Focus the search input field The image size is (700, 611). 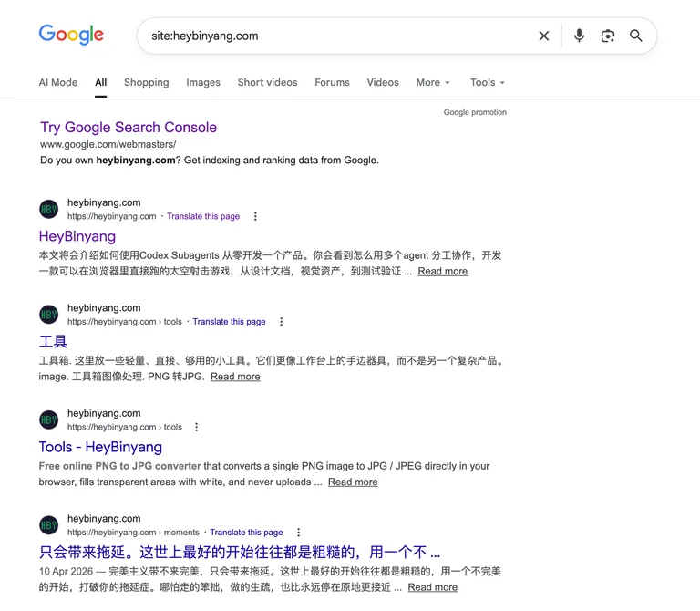point(337,36)
